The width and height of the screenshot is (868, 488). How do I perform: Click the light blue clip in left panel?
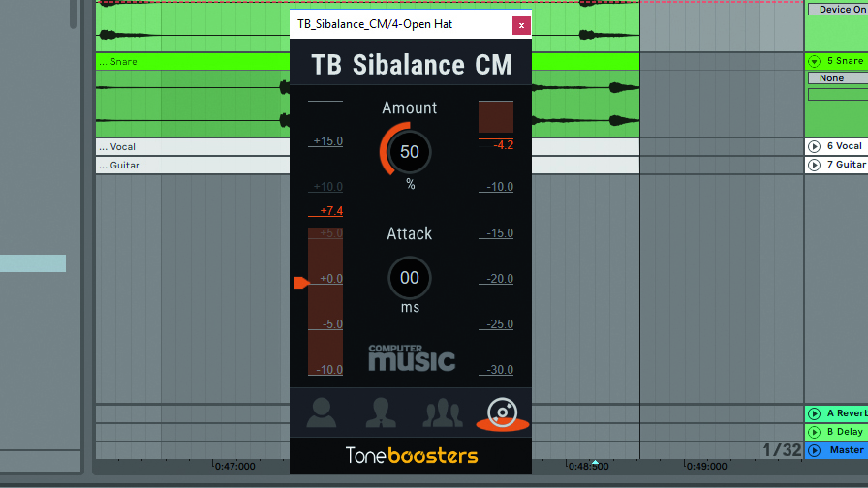[33, 263]
